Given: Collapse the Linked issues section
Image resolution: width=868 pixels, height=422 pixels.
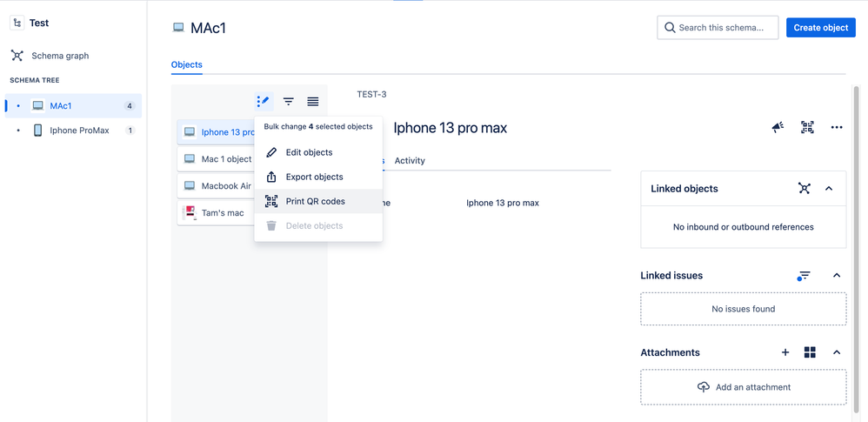Looking at the screenshot, I should coord(837,275).
